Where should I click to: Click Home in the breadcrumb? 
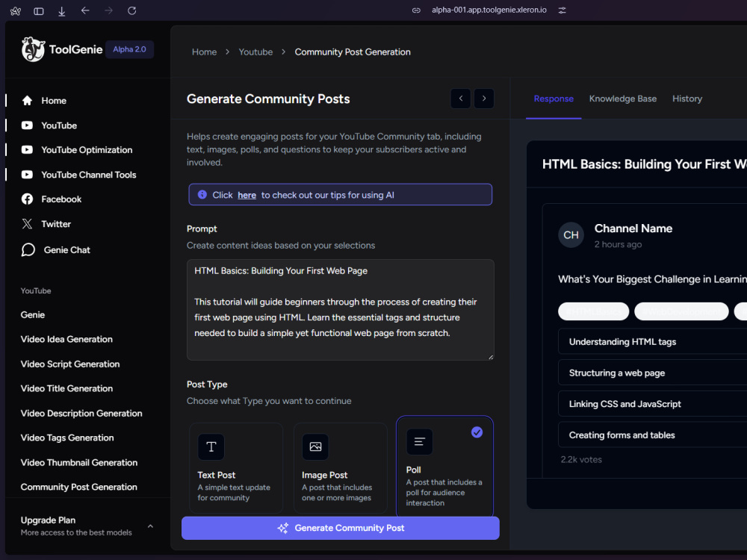205,52
